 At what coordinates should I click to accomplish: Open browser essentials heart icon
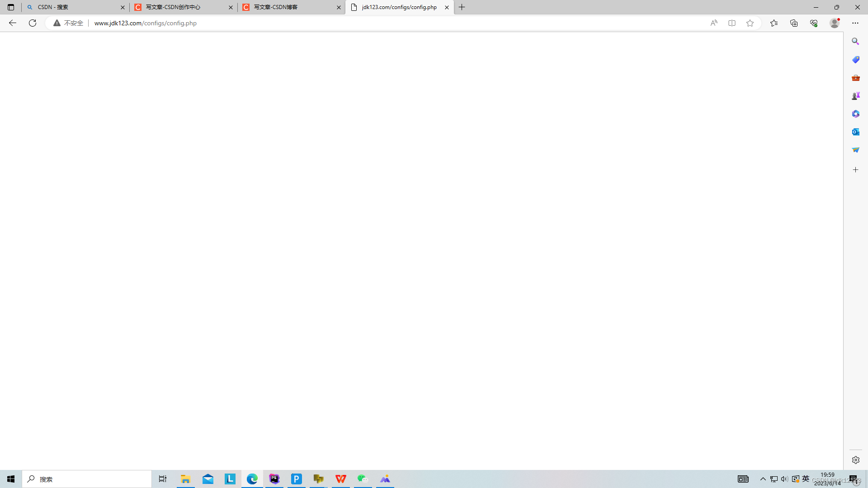[814, 23]
